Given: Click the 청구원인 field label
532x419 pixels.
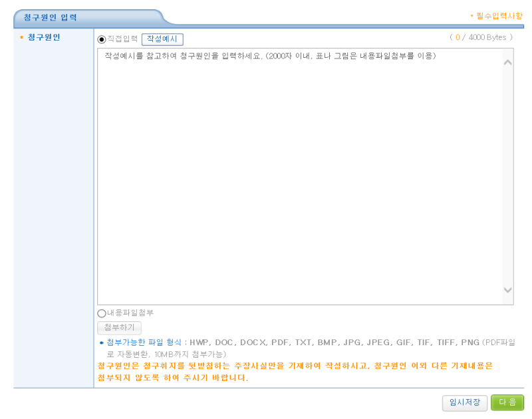Looking at the screenshot, I should click(x=44, y=37).
